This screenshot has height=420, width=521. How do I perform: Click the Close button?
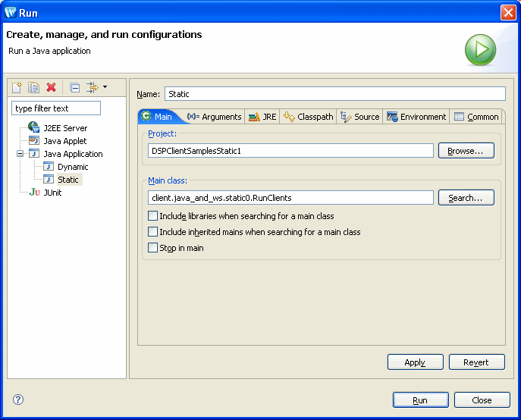[482, 400]
